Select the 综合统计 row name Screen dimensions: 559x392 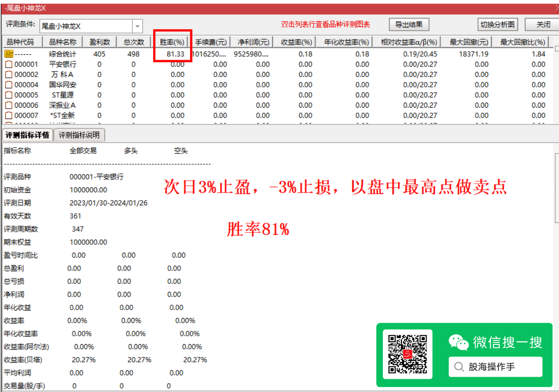62,54
